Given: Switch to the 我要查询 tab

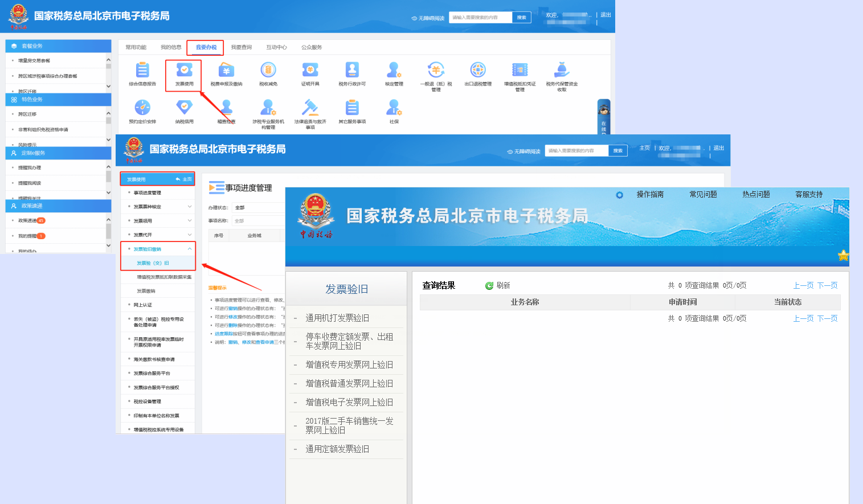Looking at the screenshot, I should click(241, 47).
